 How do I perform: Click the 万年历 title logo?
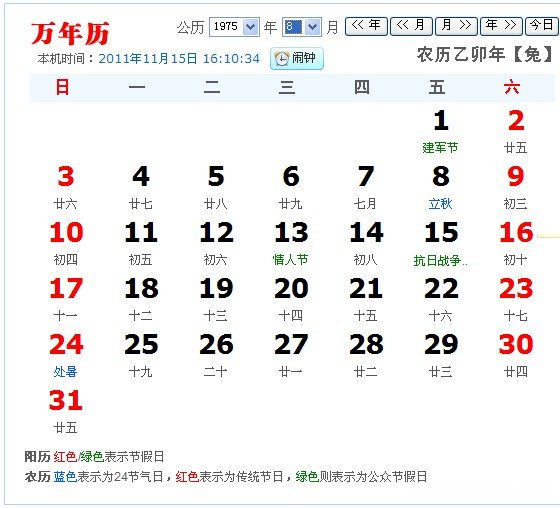[70, 34]
